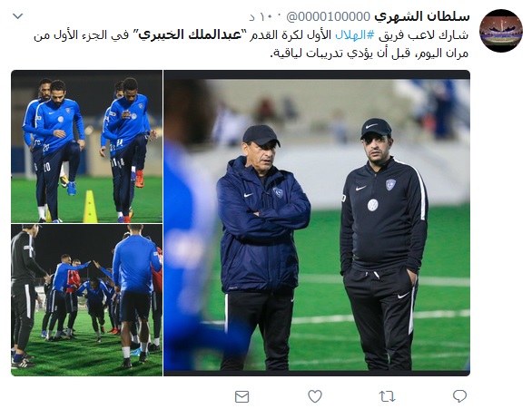Open the tweet options chevron menu
532x409 pixels.
pos(17,16)
